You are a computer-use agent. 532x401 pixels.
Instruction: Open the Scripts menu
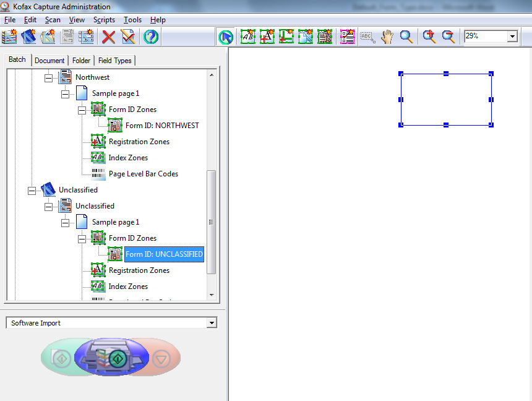pos(104,20)
